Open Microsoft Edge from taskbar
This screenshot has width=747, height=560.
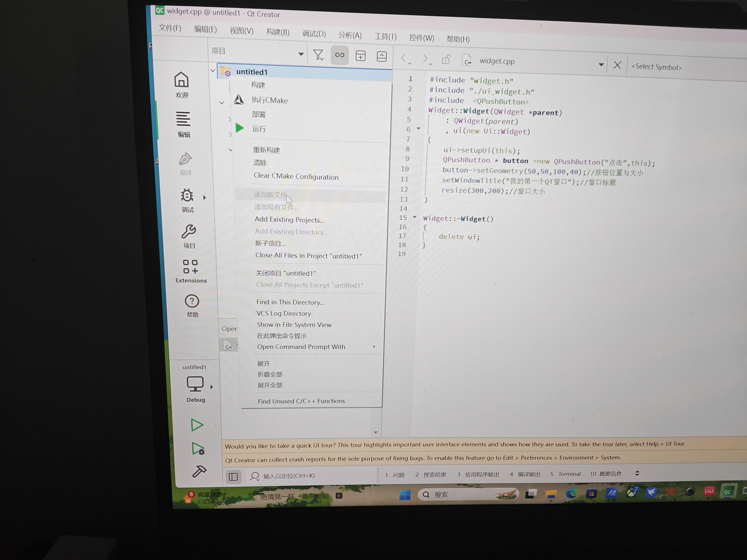click(x=571, y=494)
